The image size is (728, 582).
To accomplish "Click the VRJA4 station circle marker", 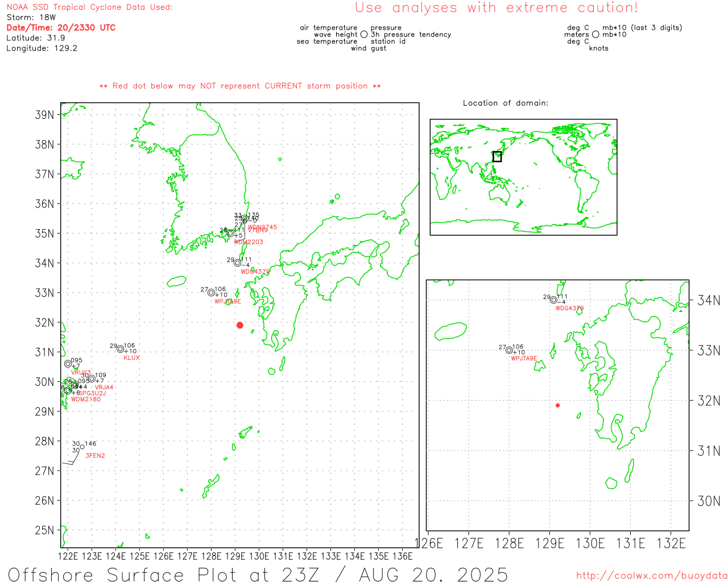I will 92,379.
